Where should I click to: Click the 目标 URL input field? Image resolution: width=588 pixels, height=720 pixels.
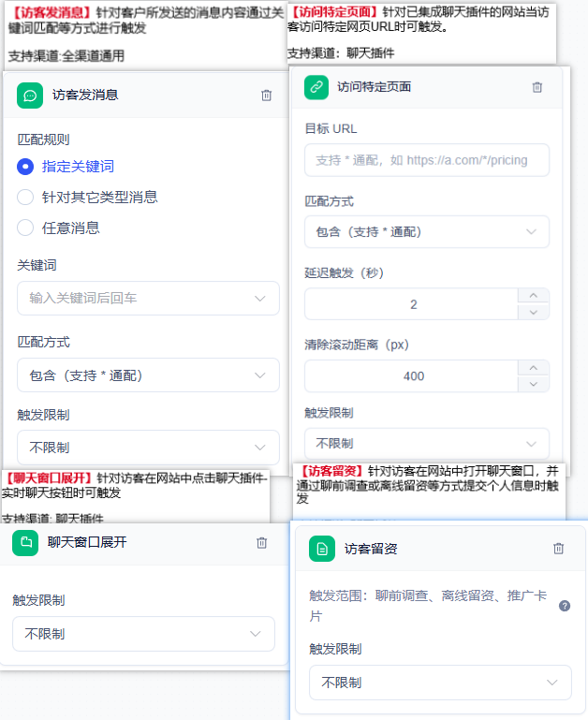tap(427, 160)
